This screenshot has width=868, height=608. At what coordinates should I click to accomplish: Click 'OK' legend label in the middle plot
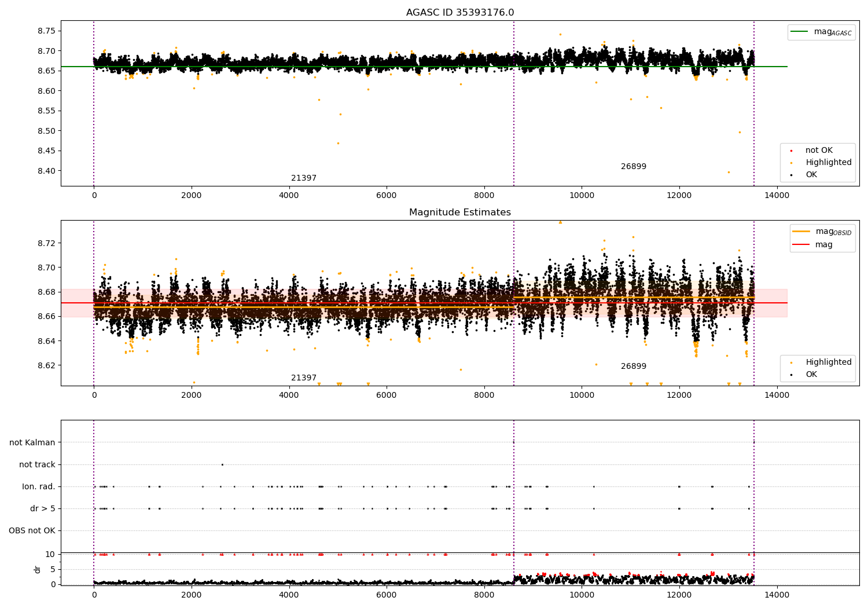[811, 375]
